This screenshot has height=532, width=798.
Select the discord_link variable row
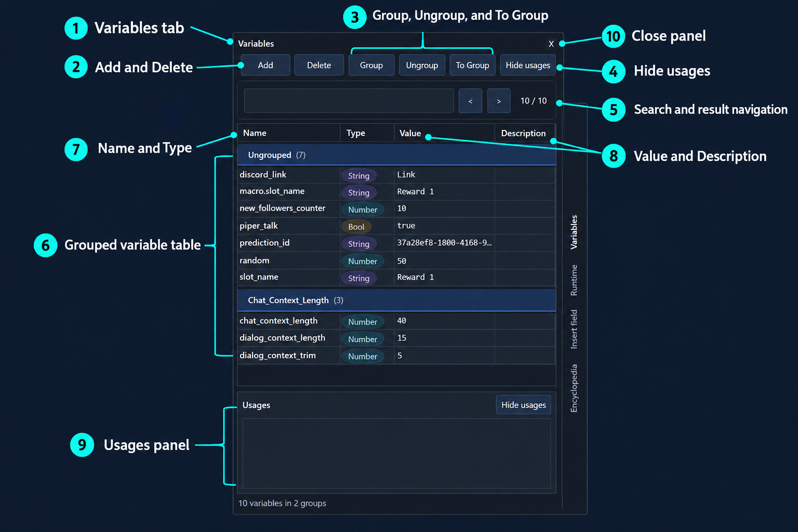pyautogui.click(x=396, y=175)
